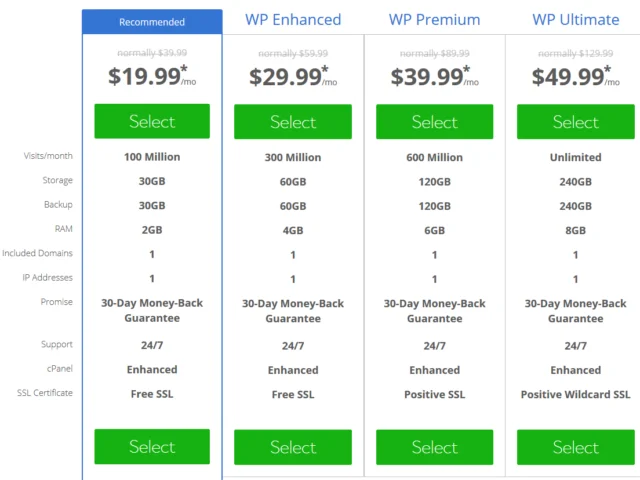The image size is (640, 480).
Task: Click top Select button under WP Ultimate
Action: pos(576,122)
